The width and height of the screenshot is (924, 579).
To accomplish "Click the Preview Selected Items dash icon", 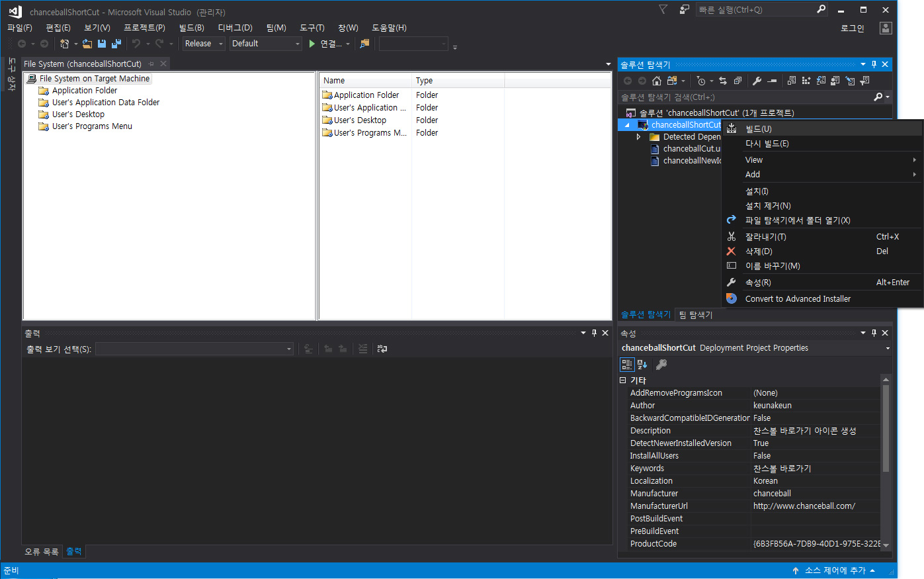I will 772,81.
